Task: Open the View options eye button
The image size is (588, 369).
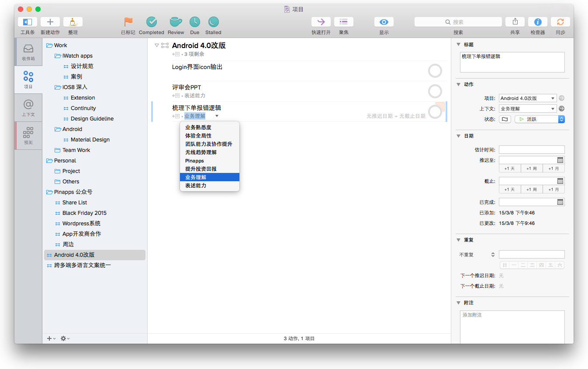Action: pos(384,22)
